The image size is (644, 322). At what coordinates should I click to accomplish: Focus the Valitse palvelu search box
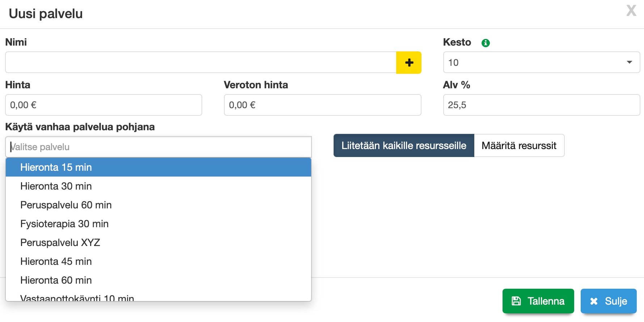[x=158, y=147]
